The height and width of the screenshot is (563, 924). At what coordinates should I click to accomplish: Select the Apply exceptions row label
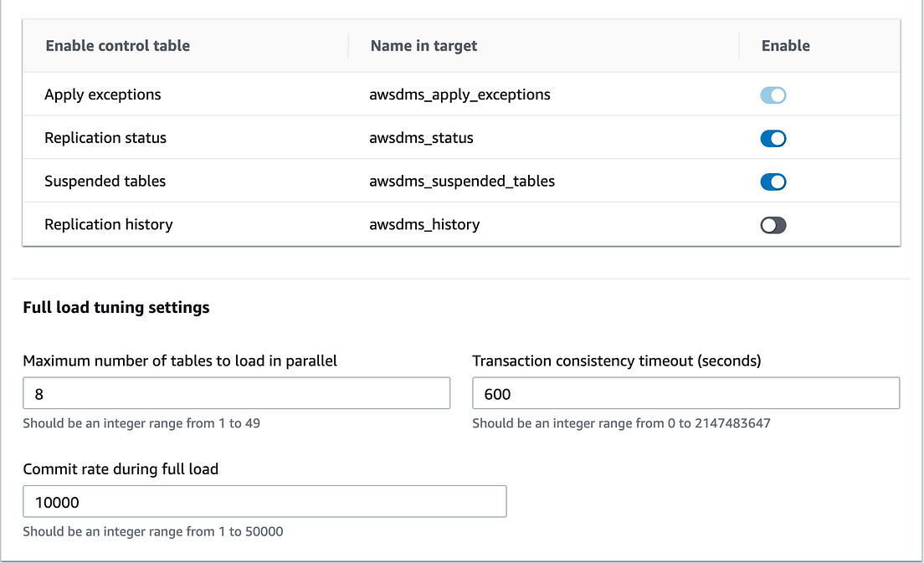click(102, 95)
